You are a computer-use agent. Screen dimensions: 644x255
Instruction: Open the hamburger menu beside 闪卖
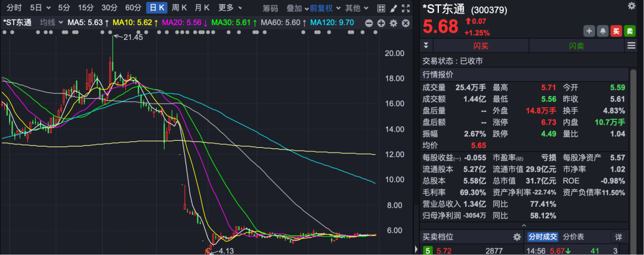(630, 46)
